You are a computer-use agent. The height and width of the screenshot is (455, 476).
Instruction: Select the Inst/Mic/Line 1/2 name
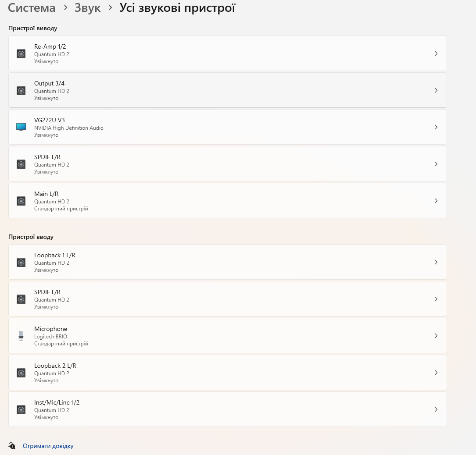[57, 402]
